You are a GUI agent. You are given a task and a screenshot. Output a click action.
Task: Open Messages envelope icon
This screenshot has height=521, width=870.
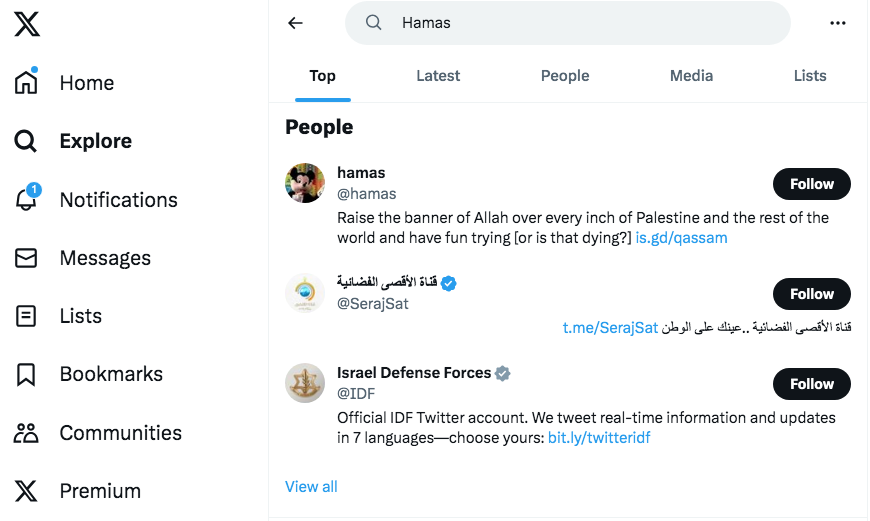[x=26, y=258]
